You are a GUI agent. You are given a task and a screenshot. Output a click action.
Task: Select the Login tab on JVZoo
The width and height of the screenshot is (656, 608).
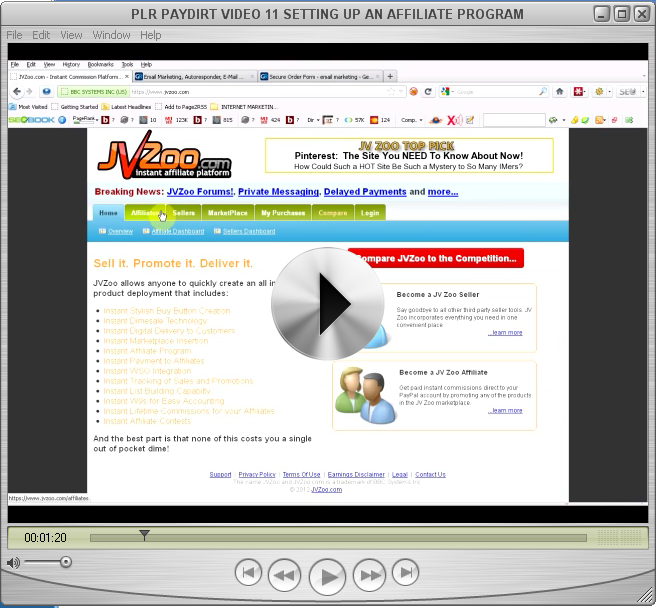pos(370,213)
